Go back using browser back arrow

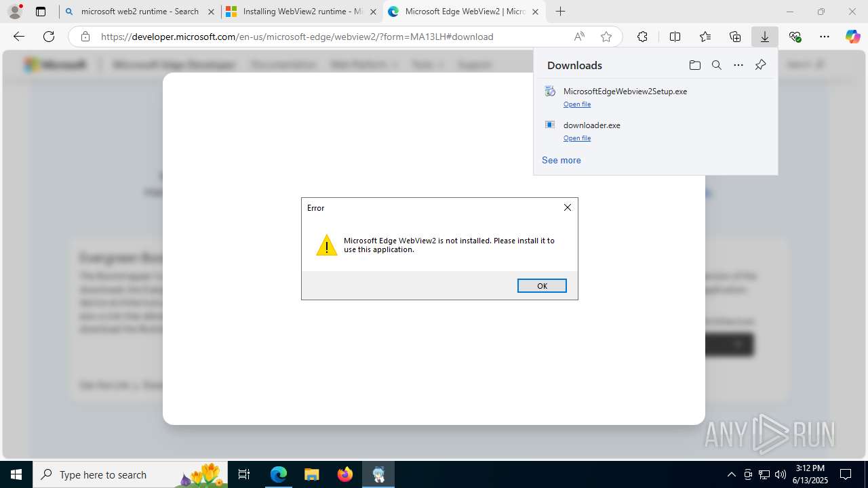click(19, 37)
